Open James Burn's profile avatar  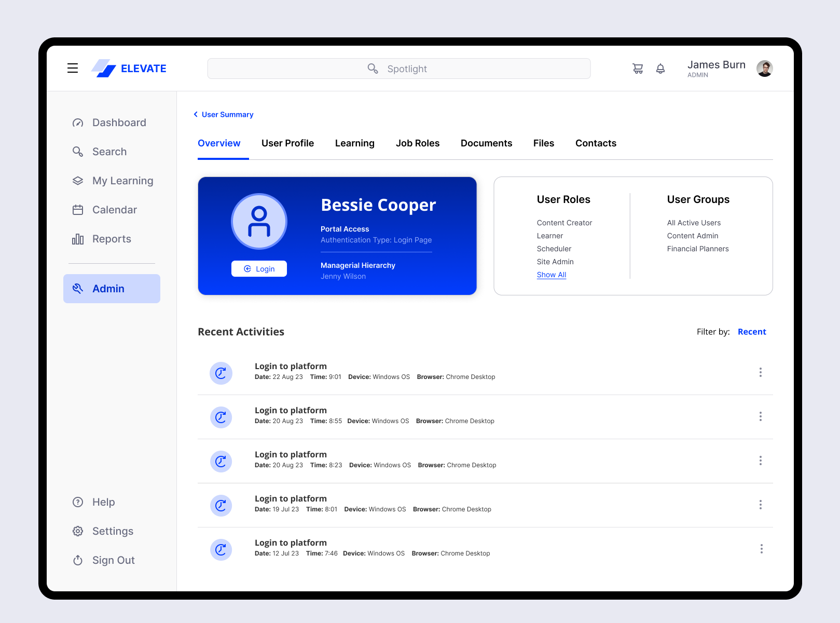(764, 68)
